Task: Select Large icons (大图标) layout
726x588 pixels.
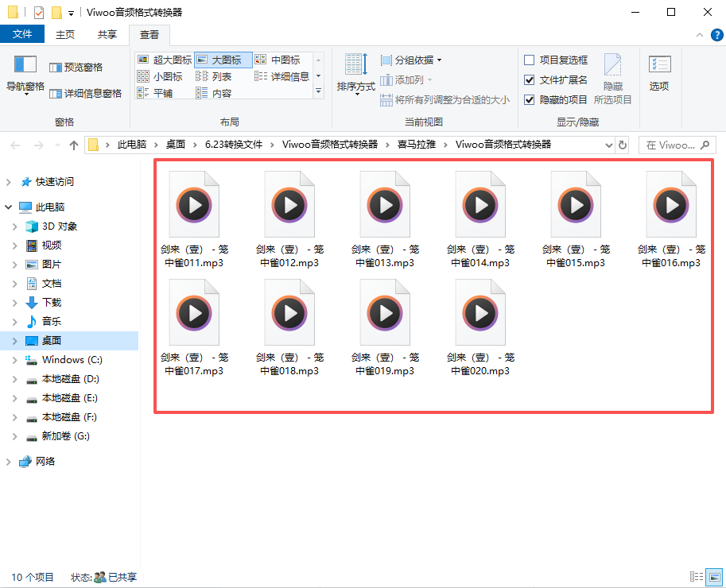Action: [223, 60]
